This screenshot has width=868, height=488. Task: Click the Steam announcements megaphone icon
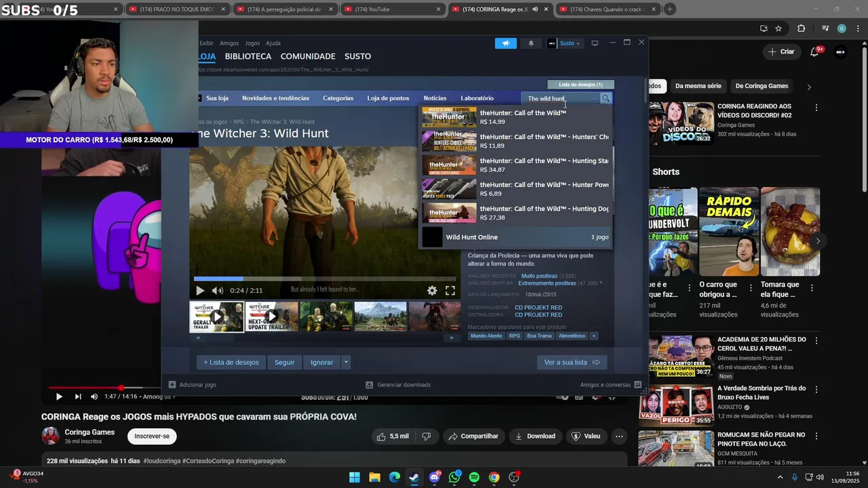(x=505, y=43)
